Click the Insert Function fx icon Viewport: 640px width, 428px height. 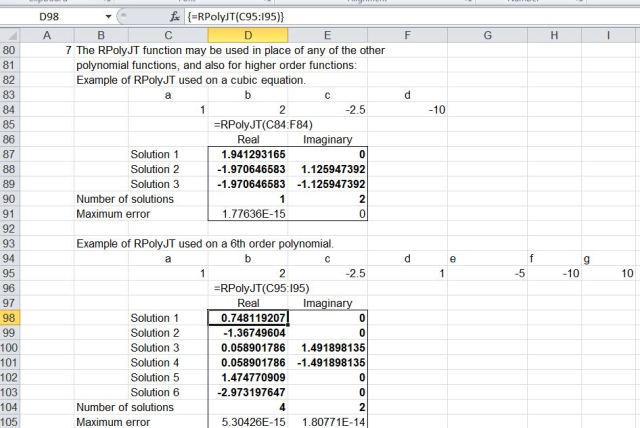tap(174, 18)
